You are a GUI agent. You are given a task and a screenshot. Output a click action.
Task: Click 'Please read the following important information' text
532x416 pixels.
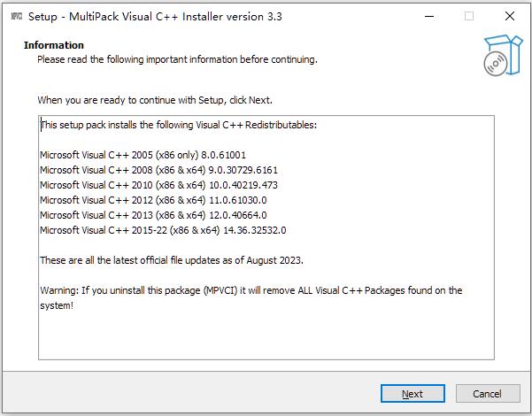[x=177, y=59]
